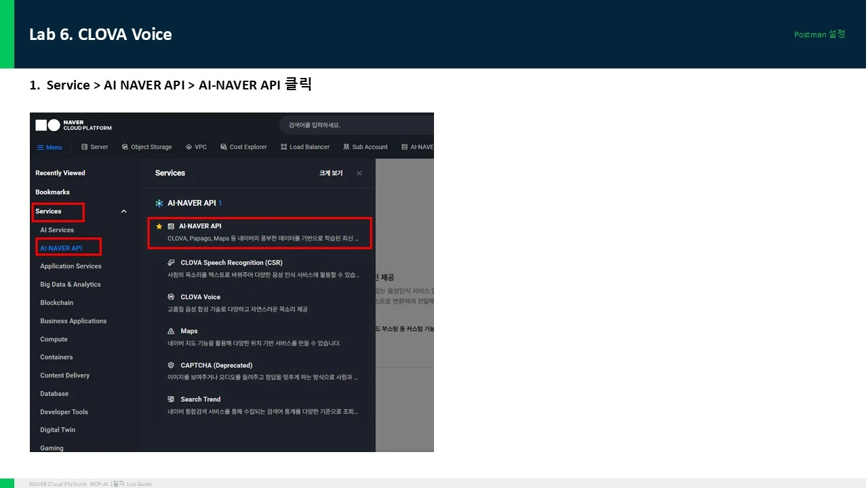Select the Blockchain category
Screen dimensions: 868x488
coord(57,303)
